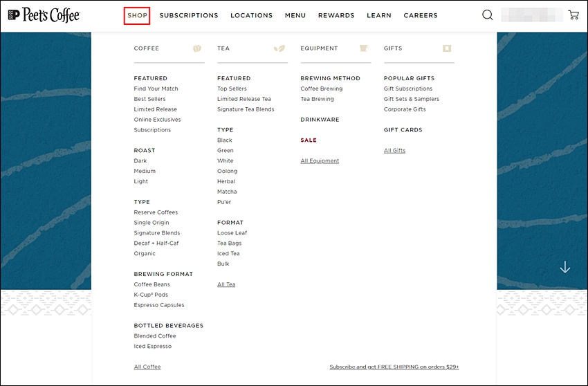Select Matcha tea type
588x386 pixels.
pyautogui.click(x=227, y=192)
